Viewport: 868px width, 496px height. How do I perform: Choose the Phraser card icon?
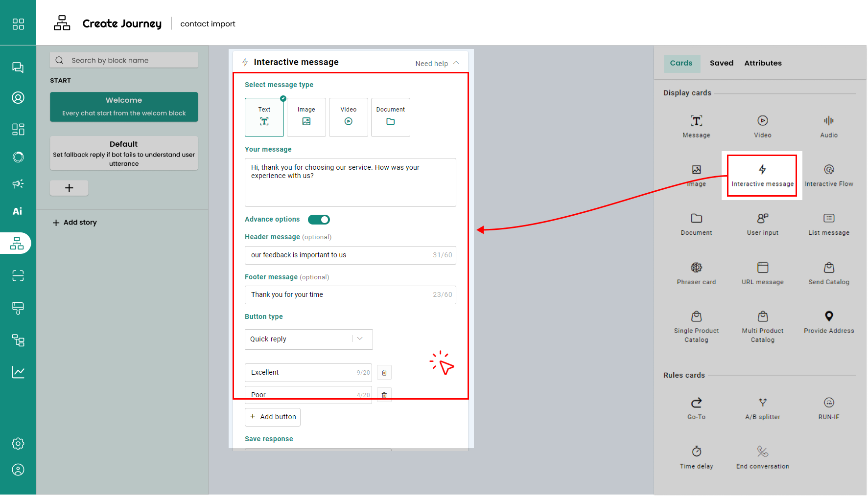pyautogui.click(x=696, y=268)
